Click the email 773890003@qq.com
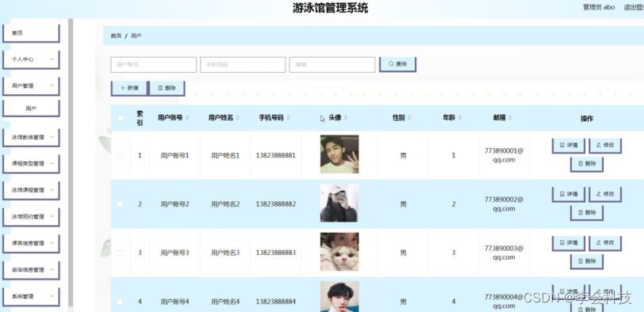644x312 pixels. (x=504, y=253)
